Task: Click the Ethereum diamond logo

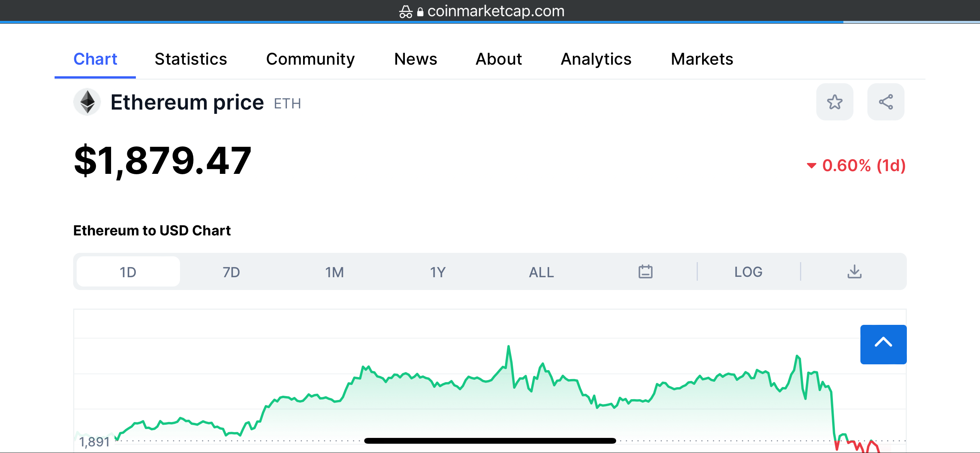Action: point(87,102)
